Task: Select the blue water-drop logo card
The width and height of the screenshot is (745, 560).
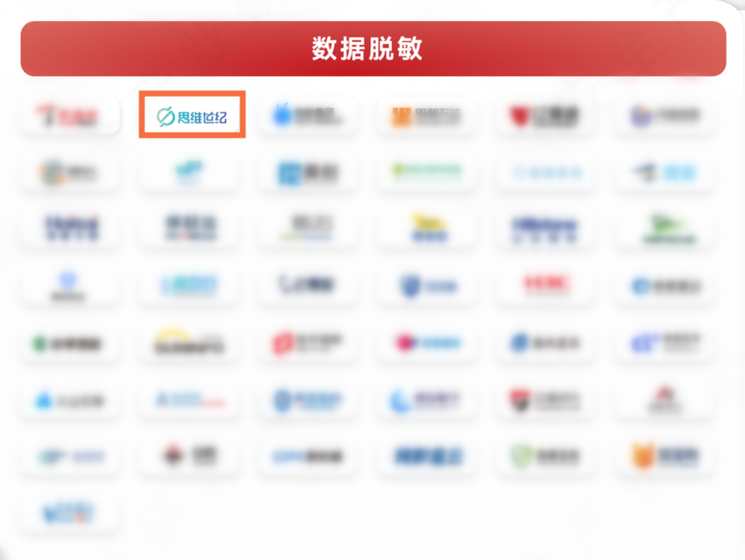Action: (x=70, y=401)
